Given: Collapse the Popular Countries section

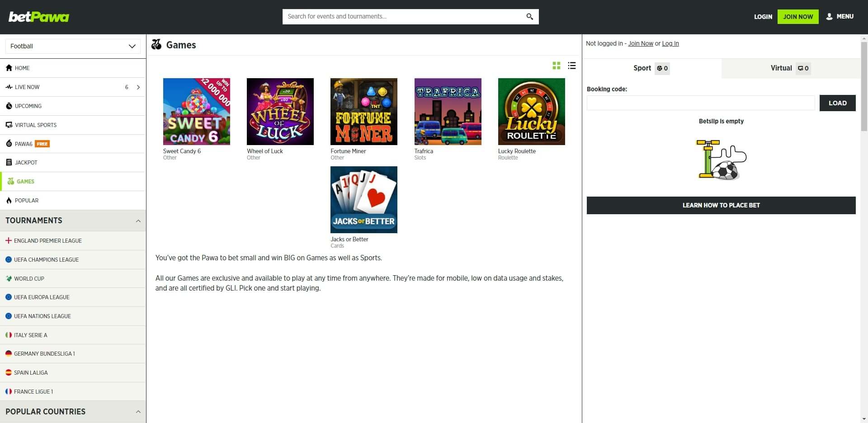Looking at the screenshot, I should point(138,412).
